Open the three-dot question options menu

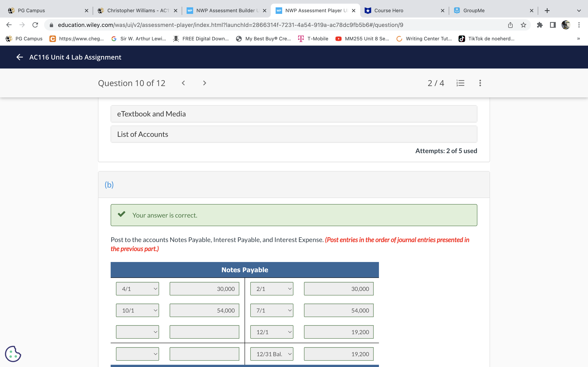(x=480, y=83)
